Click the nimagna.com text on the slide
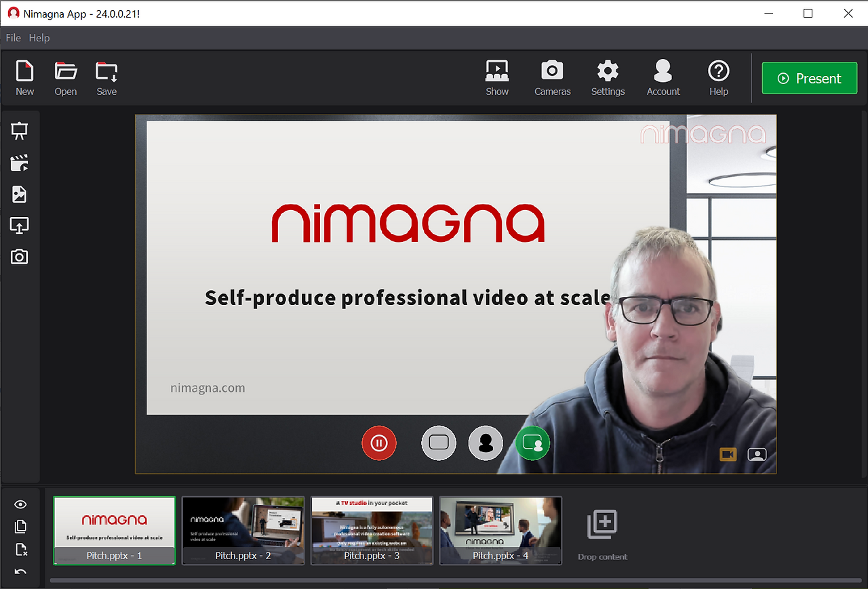Viewport: 868px width, 589px height. click(x=208, y=388)
